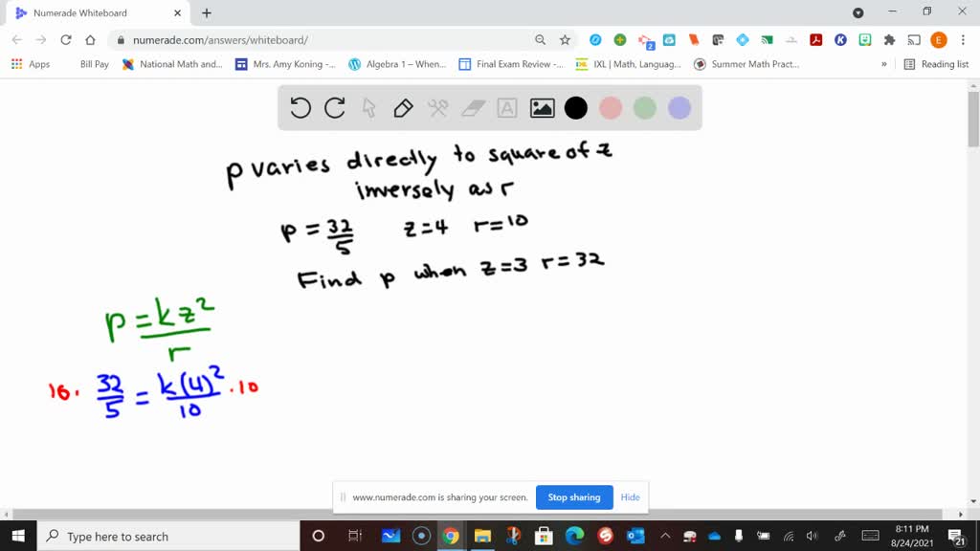Open a new browser tab
Viewport: 980px width, 551px height.
(x=207, y=14)
